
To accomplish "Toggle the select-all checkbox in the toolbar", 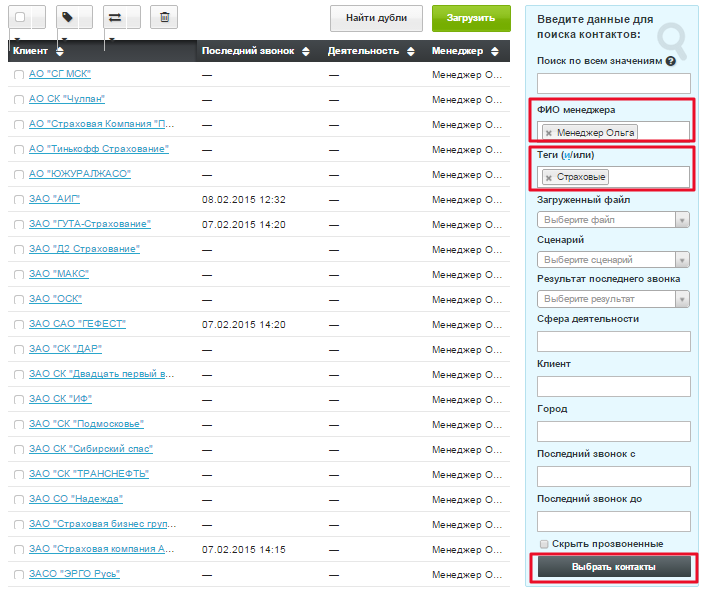I will (20, 18).
